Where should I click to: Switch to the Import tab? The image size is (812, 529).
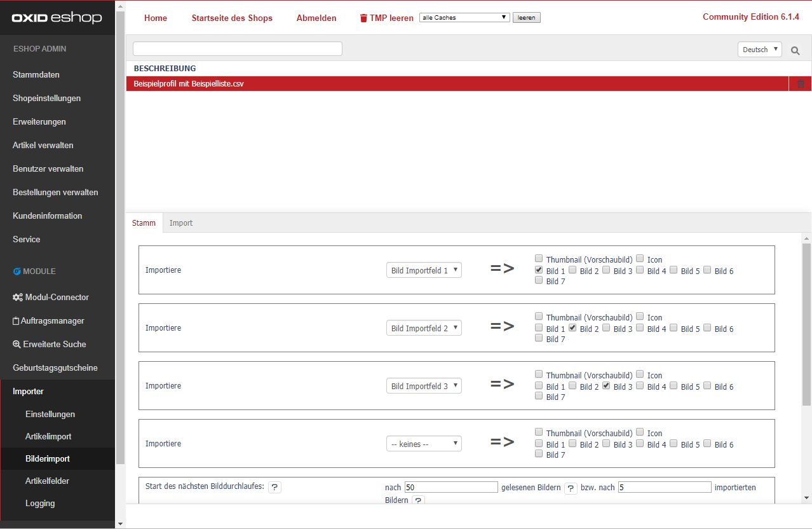[x=181, y=223]
